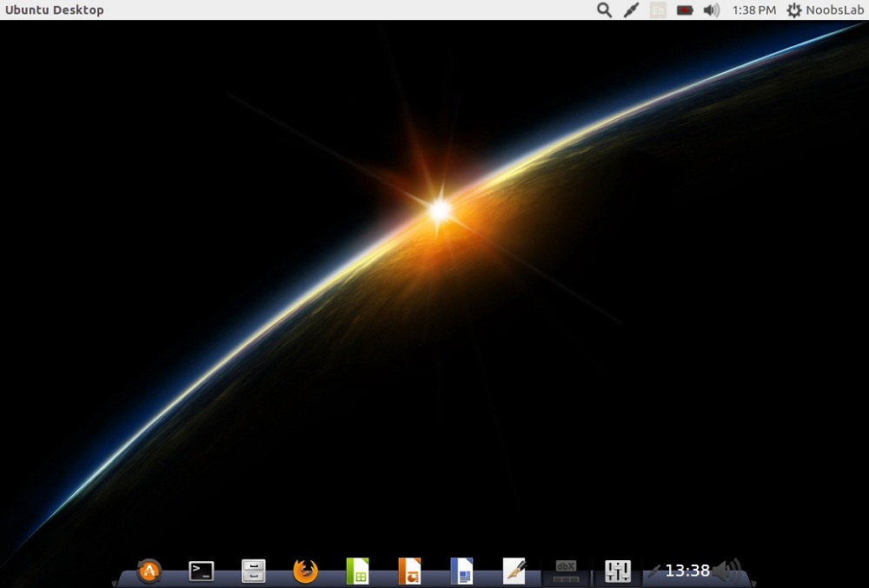Click the dock volume speaker icon
The width and height of the screenshot is (869, 588).
point(727,571)
